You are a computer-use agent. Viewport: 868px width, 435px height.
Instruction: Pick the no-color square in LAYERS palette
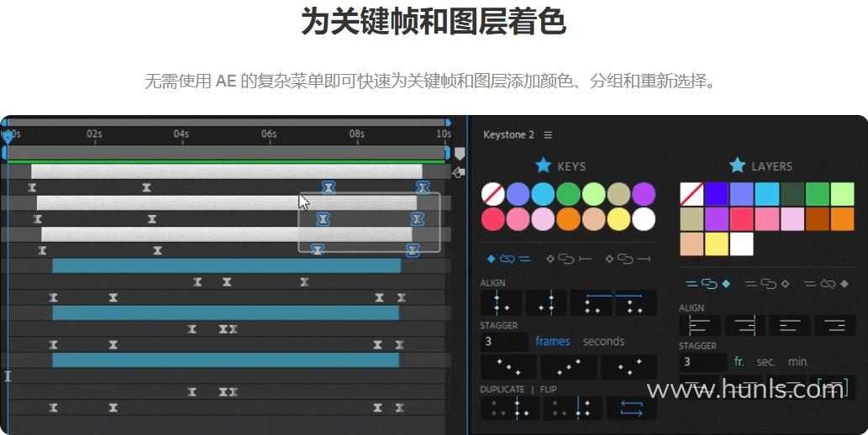click(692, 194)
